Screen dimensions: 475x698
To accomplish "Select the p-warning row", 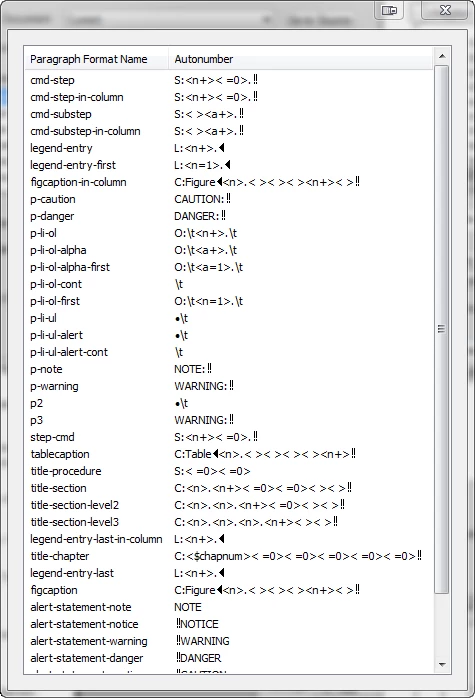I will point(228,386).
